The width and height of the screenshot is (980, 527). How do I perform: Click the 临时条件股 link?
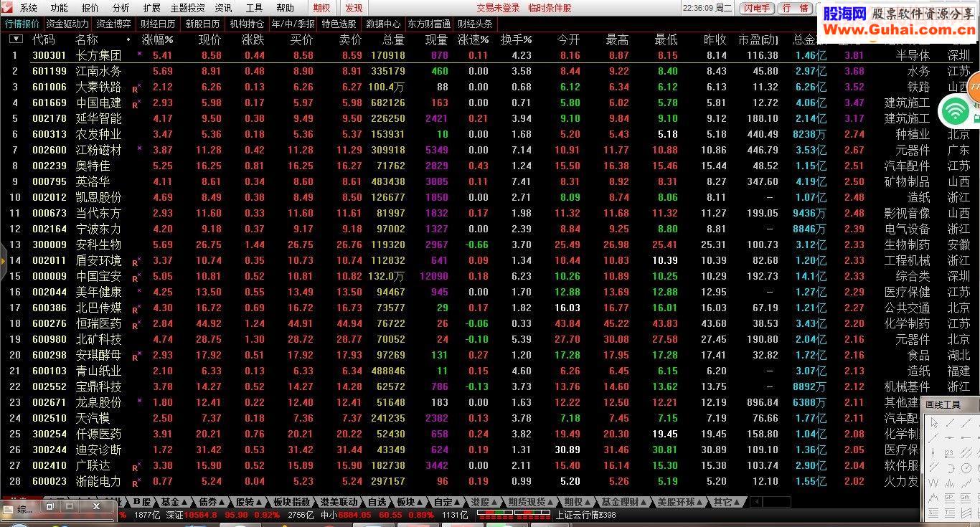tap(550, 8)
